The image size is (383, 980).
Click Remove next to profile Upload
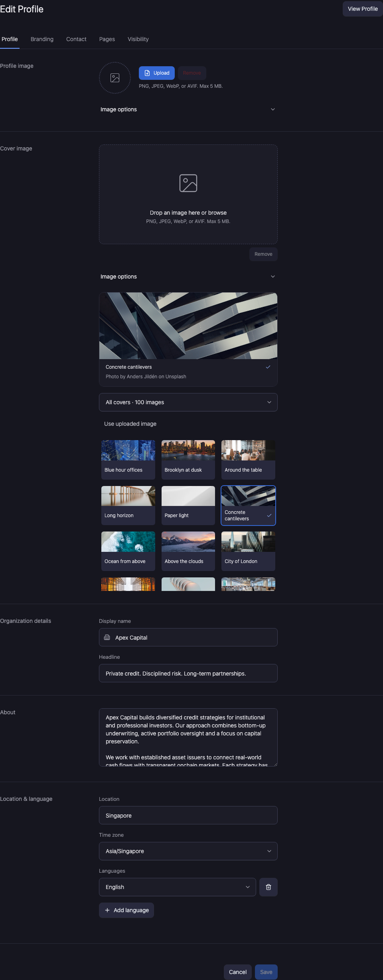[x=192, y=73]
